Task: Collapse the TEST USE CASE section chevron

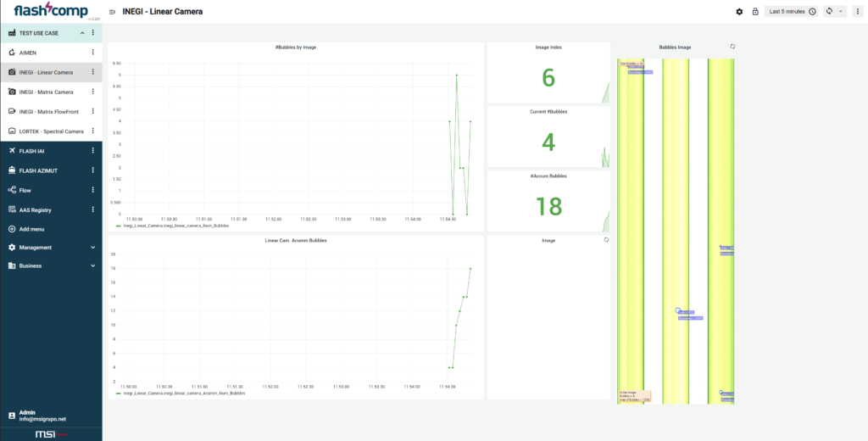Action: 82,33
